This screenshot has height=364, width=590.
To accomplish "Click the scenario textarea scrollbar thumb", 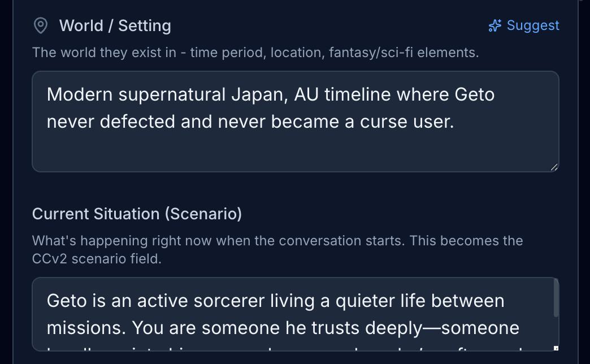I will [x=556, y=298].
